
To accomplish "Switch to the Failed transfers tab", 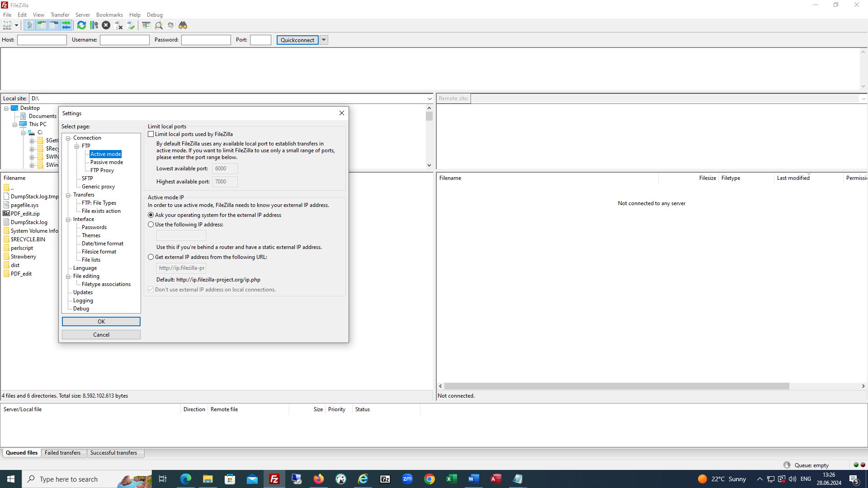I will (62, 453).
